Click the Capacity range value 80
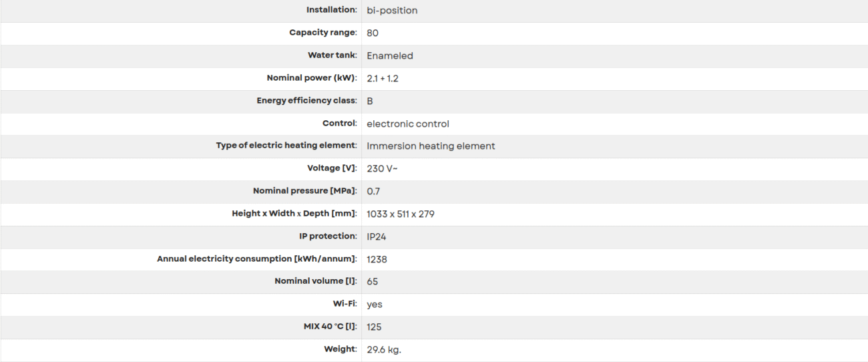 pyautogui.click(x=373, y=33)
